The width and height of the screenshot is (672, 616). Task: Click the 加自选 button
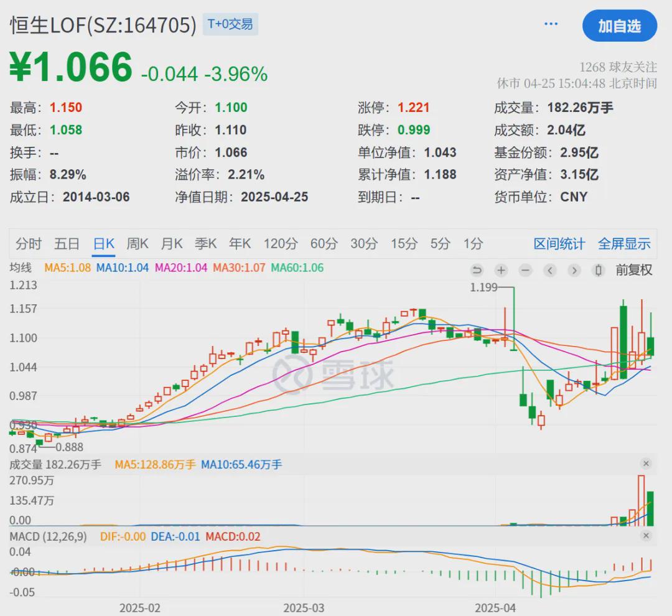click(619, 26)
